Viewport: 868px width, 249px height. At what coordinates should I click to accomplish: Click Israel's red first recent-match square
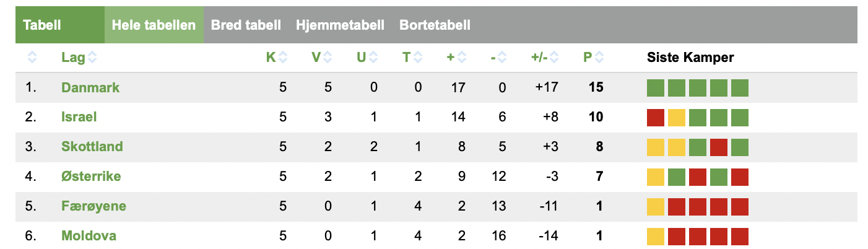[x=656, y=117]
